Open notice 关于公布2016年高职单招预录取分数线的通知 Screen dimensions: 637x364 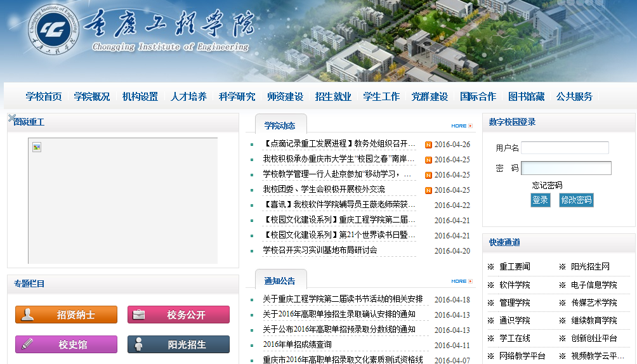[x=339, y=329]
